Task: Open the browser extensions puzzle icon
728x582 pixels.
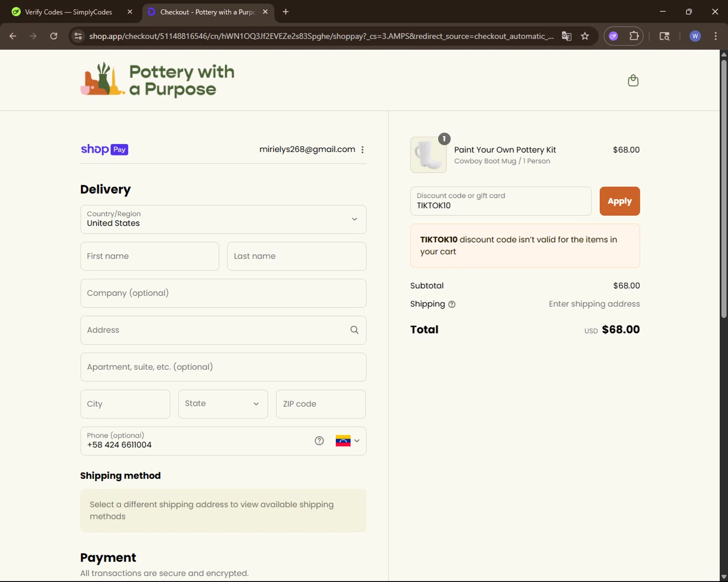Action: (634, 36)
